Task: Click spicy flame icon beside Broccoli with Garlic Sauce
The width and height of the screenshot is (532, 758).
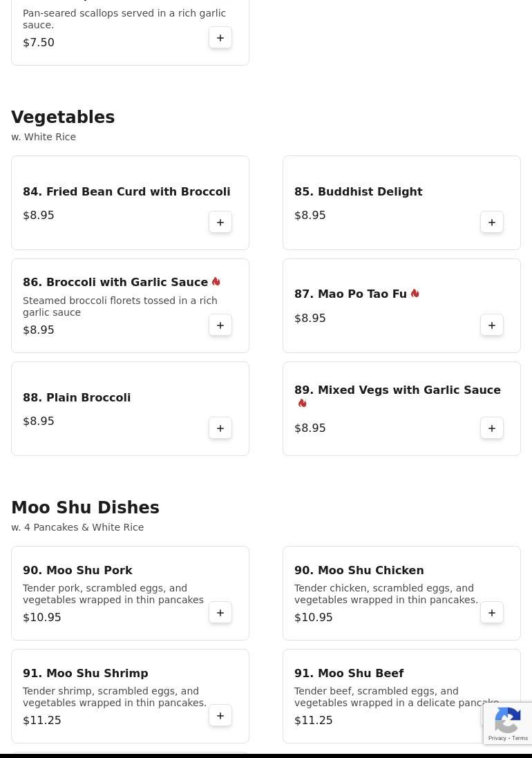Action: tap(216, 281)
